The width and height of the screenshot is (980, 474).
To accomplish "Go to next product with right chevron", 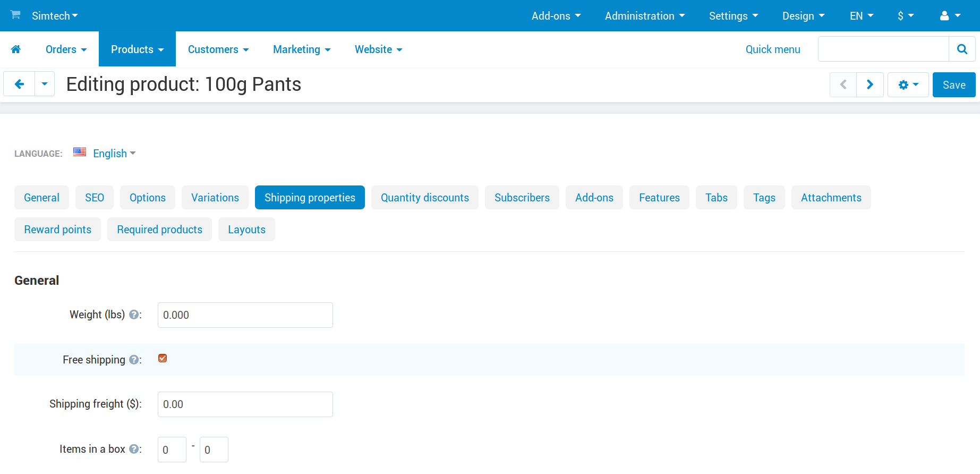I will tap(870, 85).
